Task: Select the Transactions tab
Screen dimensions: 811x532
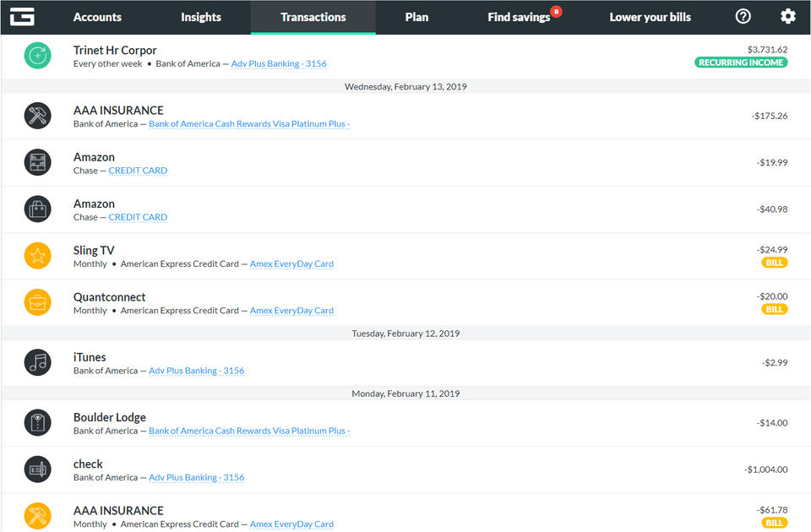Action: (x=313, y=17)
